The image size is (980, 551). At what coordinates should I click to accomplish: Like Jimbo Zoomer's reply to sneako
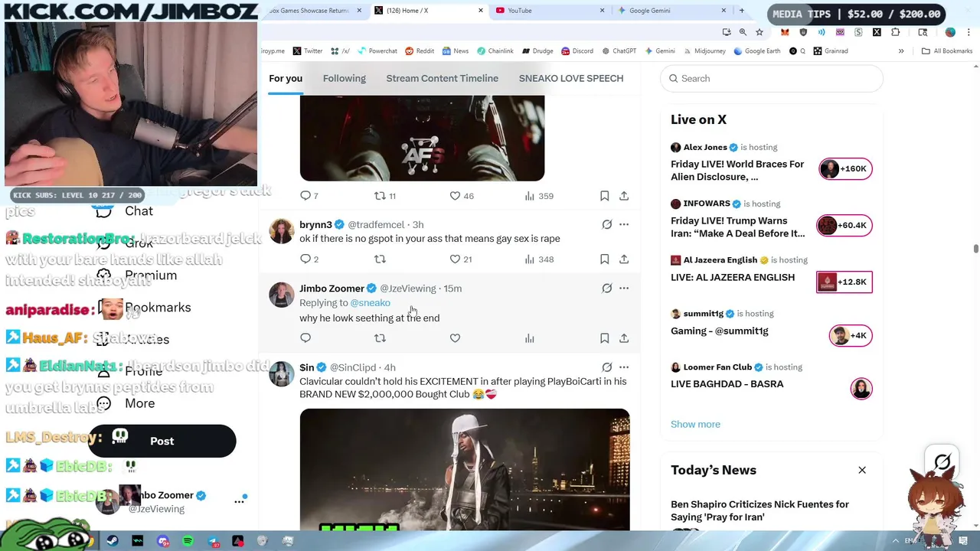coord(455,337)
